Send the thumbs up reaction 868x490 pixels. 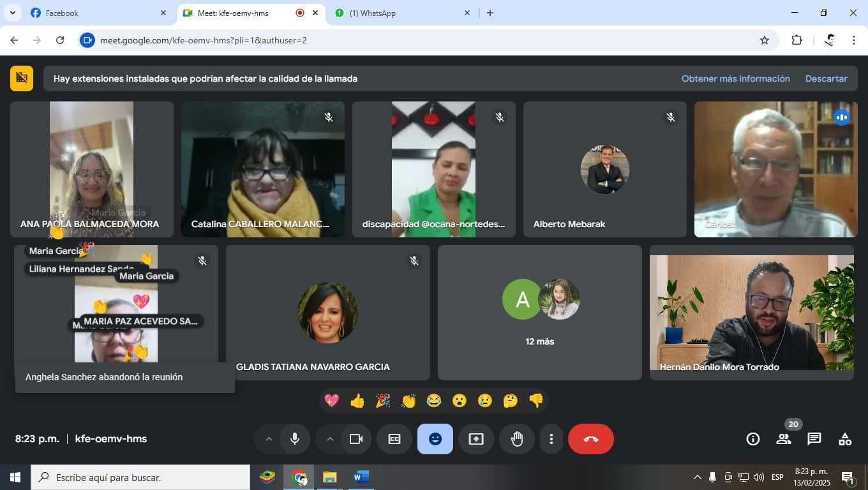[357, 401]
